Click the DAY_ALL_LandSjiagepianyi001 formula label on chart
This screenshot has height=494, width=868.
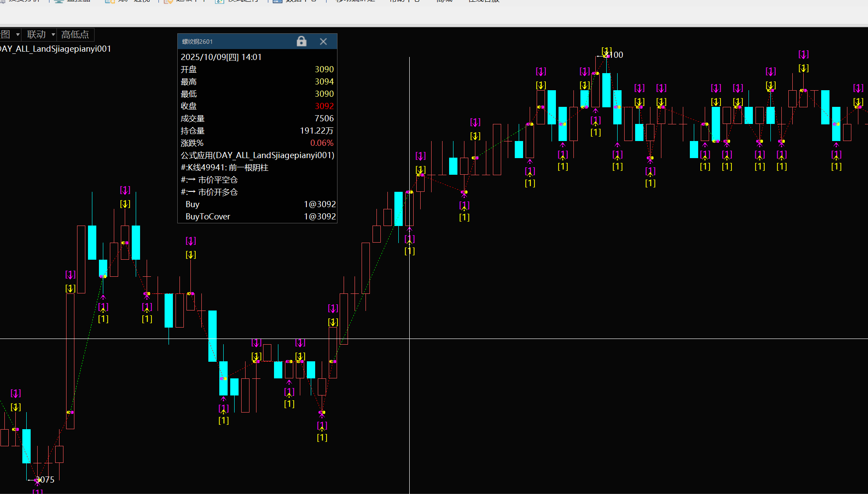tap(56, 49)
